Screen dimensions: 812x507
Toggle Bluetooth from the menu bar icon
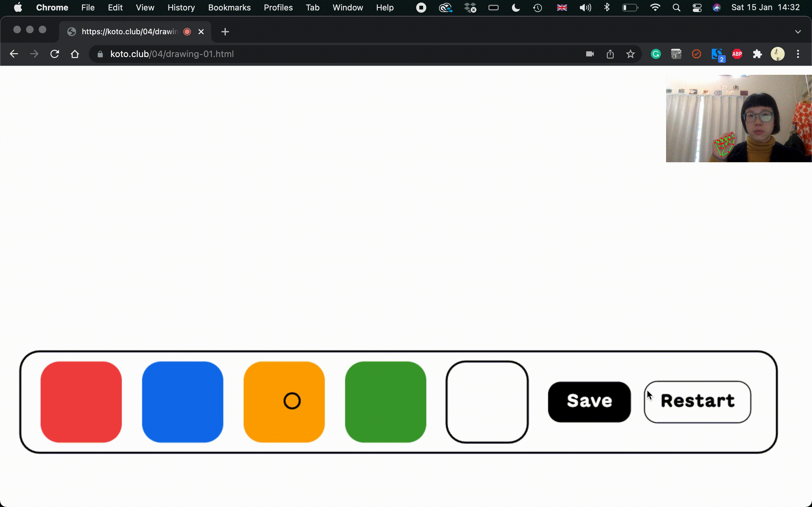point(607,8)
